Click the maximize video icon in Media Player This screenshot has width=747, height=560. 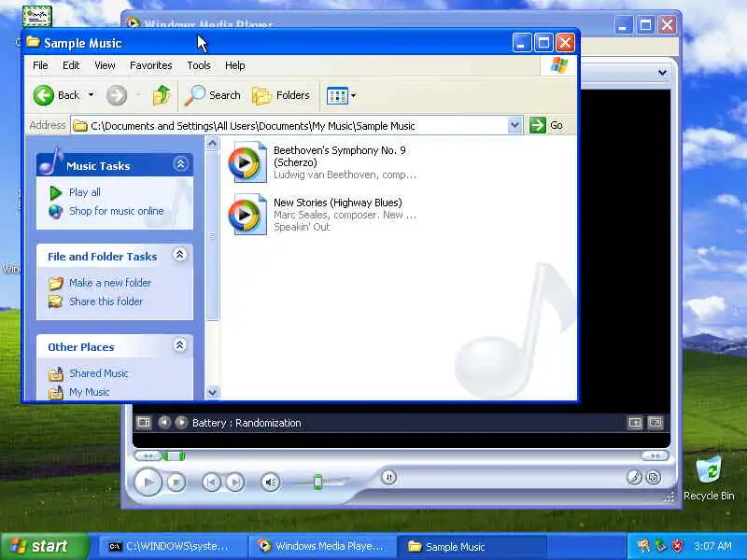[635, 423]
